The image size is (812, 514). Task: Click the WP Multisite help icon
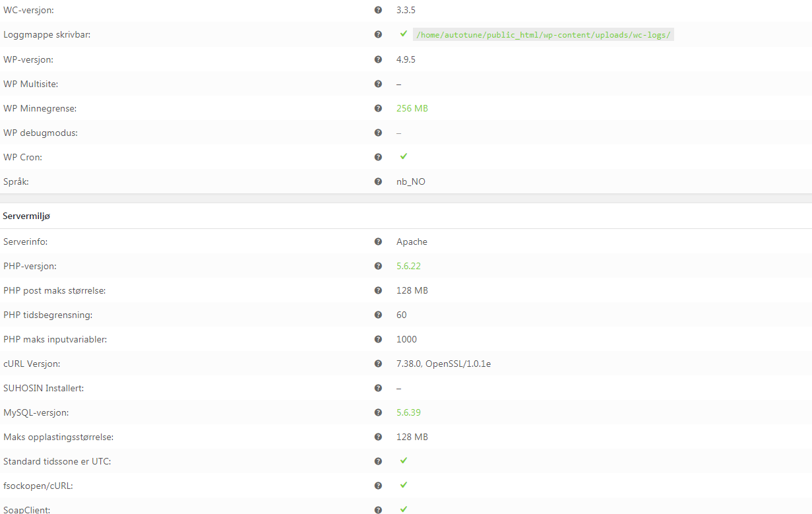coord(378,84)
